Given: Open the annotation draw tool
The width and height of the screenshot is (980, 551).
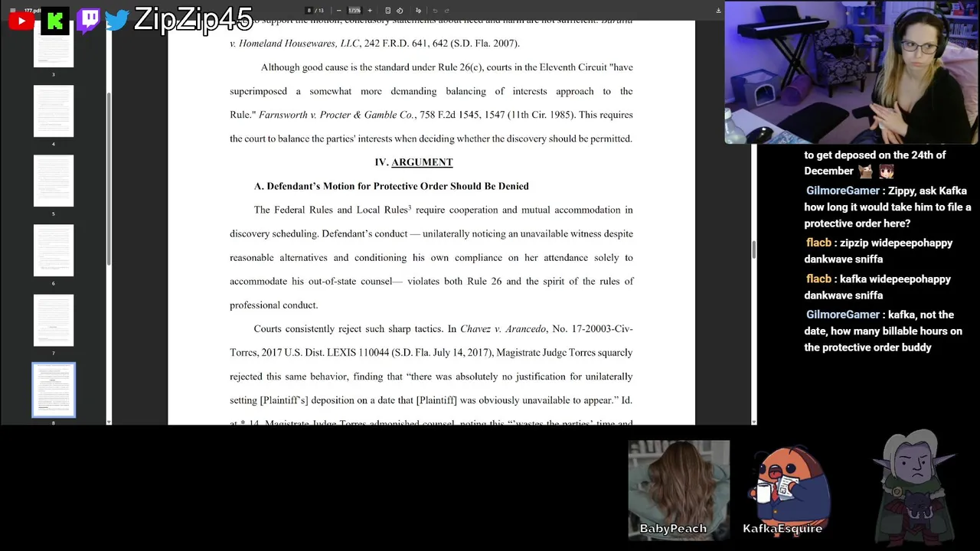Looking at the screenshot, I should [418, 11].
